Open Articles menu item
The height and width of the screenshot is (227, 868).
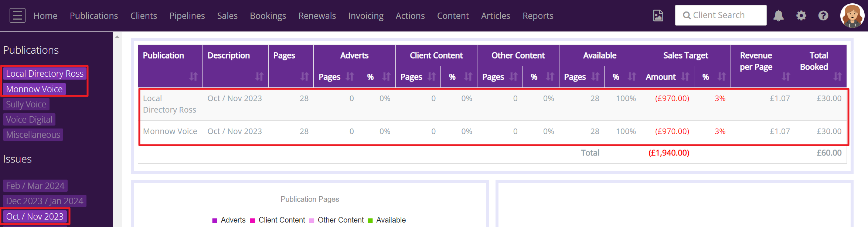pyautogui.click(x=496, y=16)
